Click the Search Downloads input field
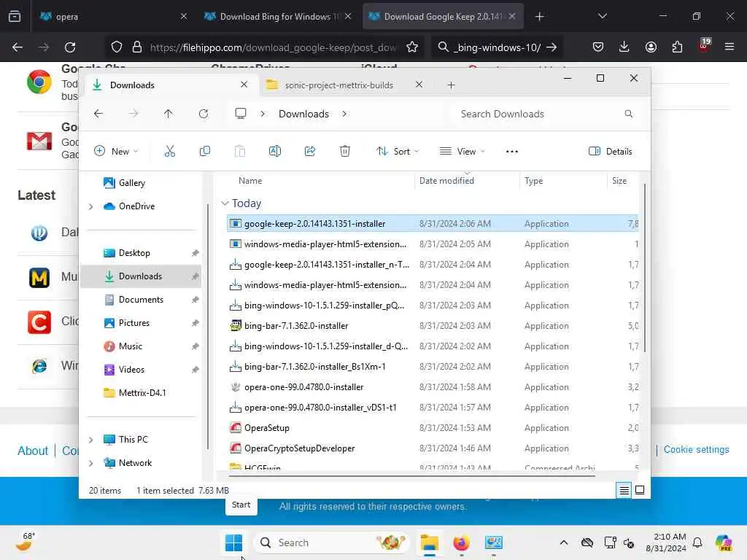 point(546,114)
